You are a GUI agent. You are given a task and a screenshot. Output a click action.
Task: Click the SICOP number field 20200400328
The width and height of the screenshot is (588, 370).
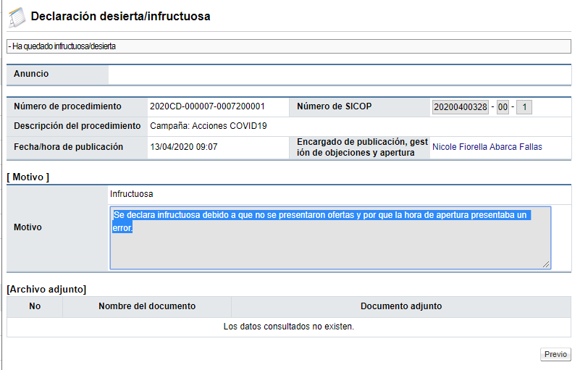461,107
